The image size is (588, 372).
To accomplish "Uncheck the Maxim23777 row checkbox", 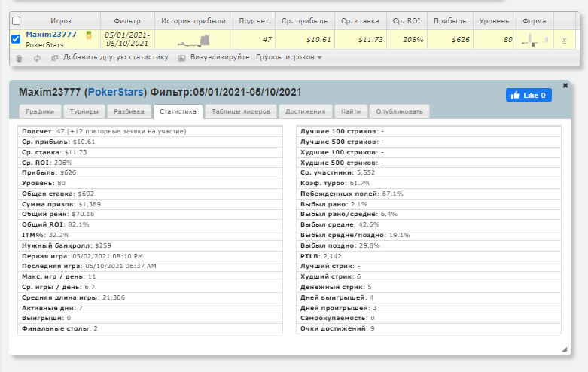I will (16, 39).
